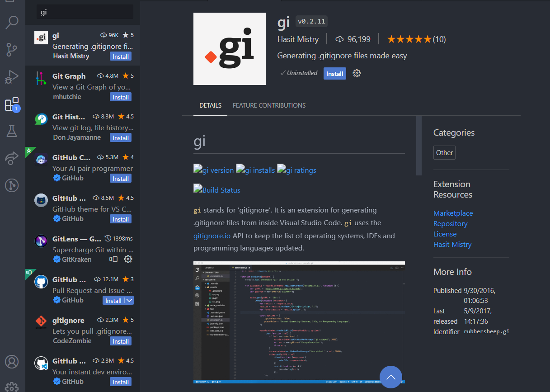Open the Run and Debug view

[x=12, y=77]
